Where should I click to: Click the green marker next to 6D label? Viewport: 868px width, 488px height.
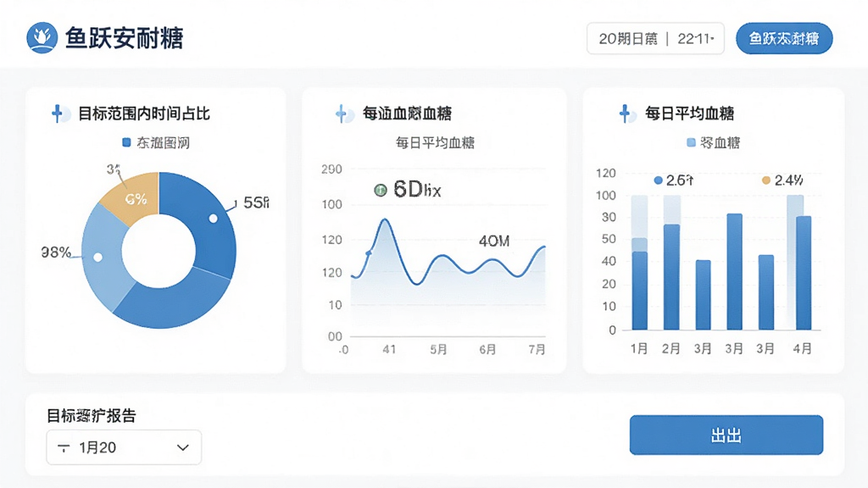pyautogui.click(x=381, y=191)
